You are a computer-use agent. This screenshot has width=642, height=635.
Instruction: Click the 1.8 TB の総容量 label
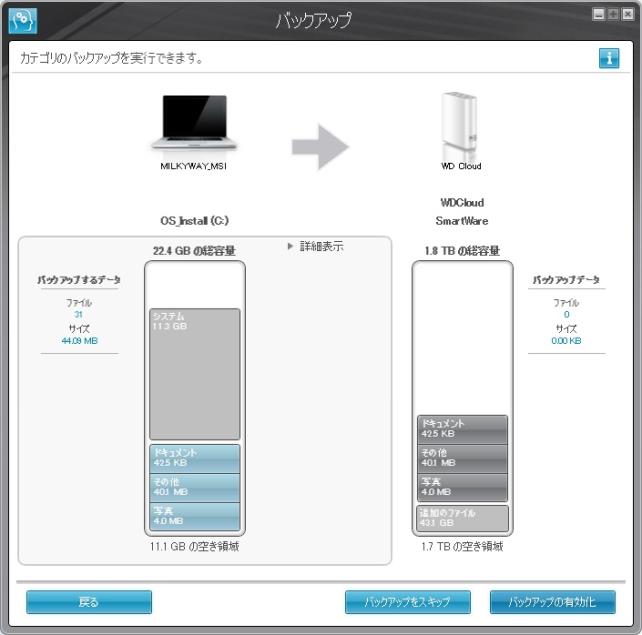pos(462,251)
